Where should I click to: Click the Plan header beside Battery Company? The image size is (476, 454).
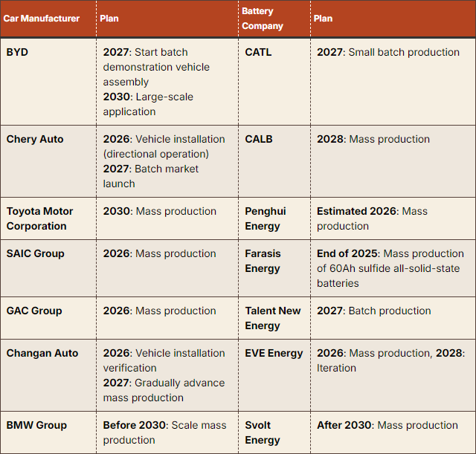pos(324,19)
